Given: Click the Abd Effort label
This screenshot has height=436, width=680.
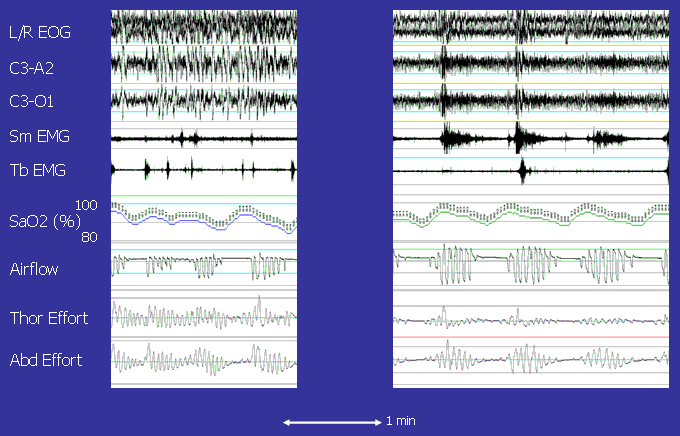Looking at the screenshot, I should point(46,359).
